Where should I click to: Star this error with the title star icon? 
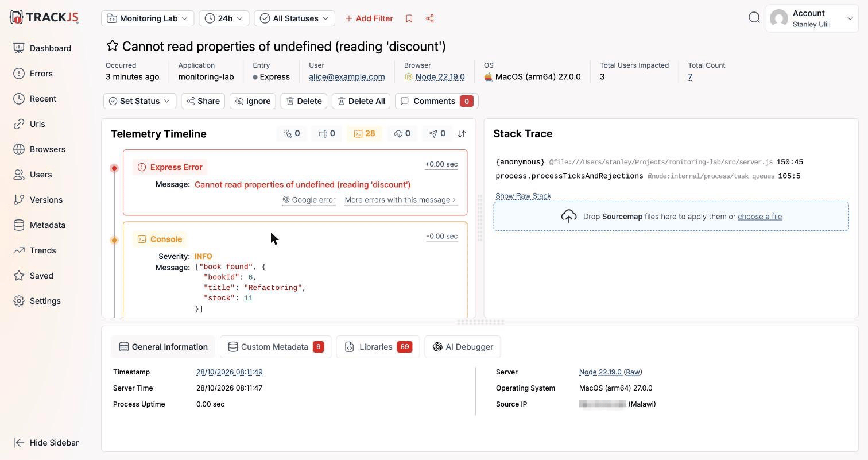pyautogui.click(x=112, y=46)
